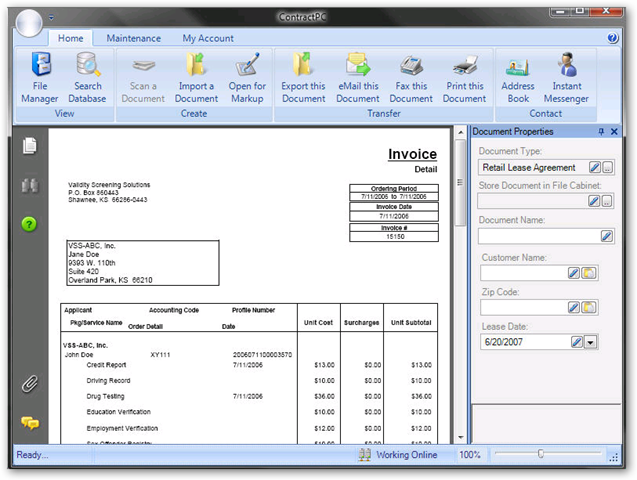
Task: eMail this Document
Action: point(357,78)
